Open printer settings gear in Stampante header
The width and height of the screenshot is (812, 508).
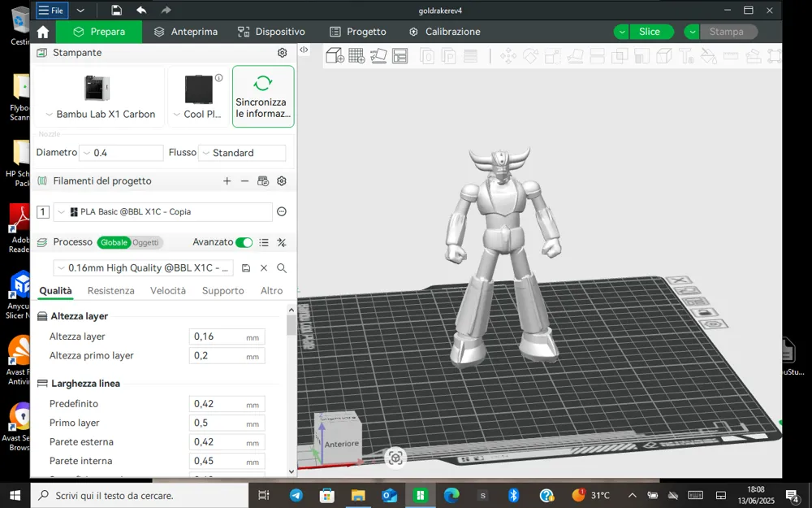tap(283, 53)
